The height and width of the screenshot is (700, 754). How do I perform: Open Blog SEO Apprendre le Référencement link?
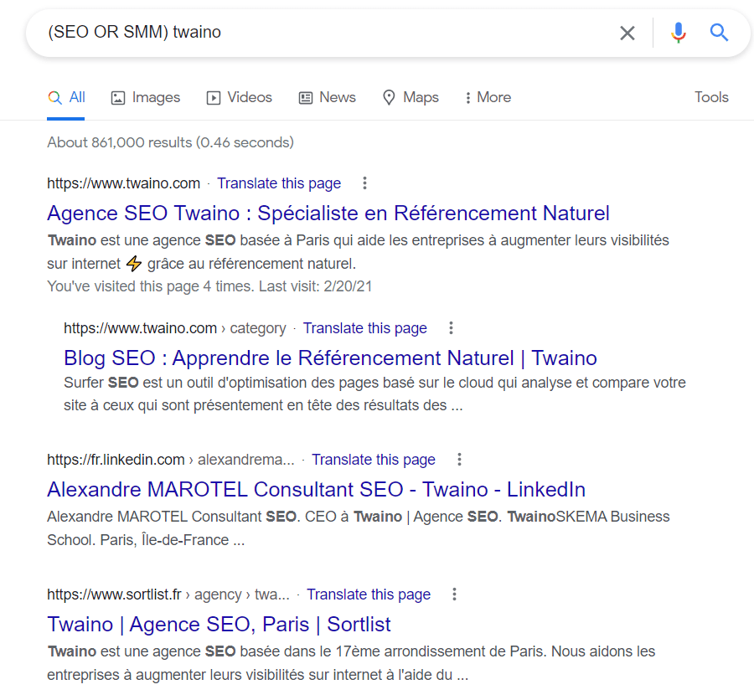click(x=330, y=358)
